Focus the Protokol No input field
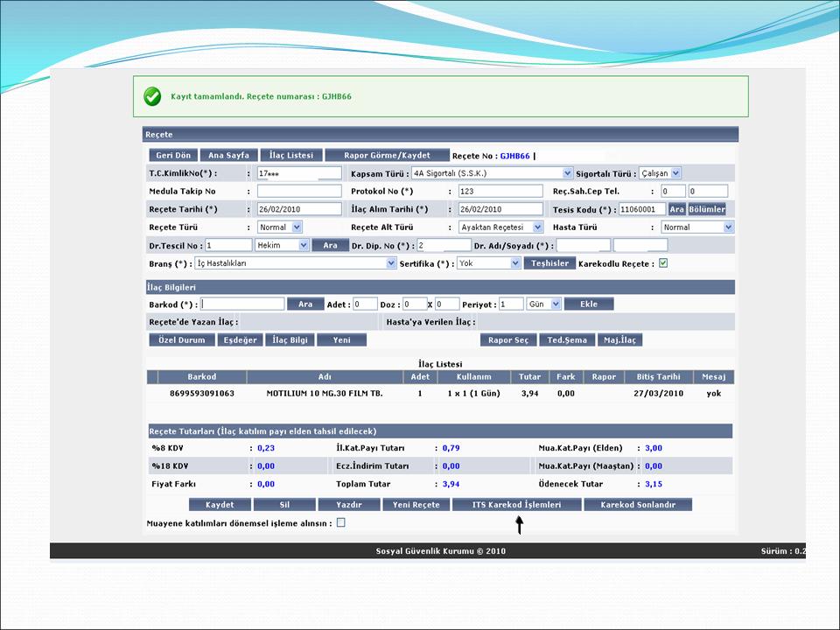840x630 pixels. (500, 191)
